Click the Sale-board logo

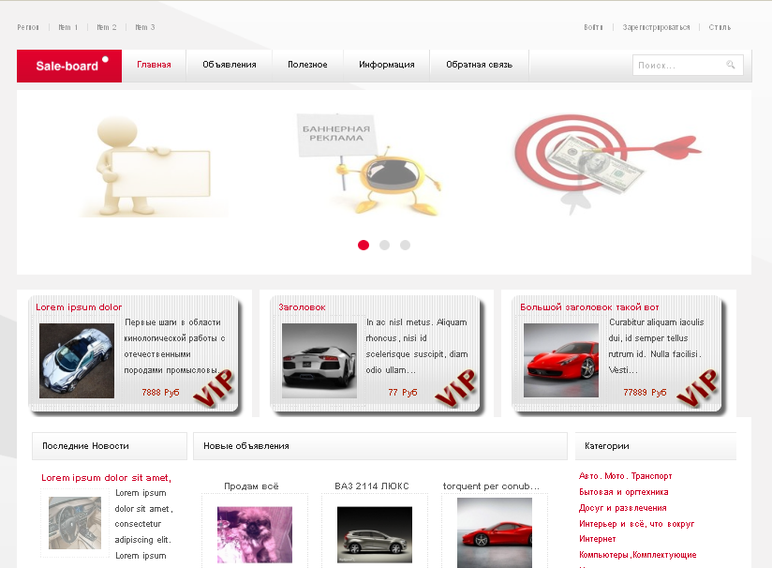coord(69,65)
